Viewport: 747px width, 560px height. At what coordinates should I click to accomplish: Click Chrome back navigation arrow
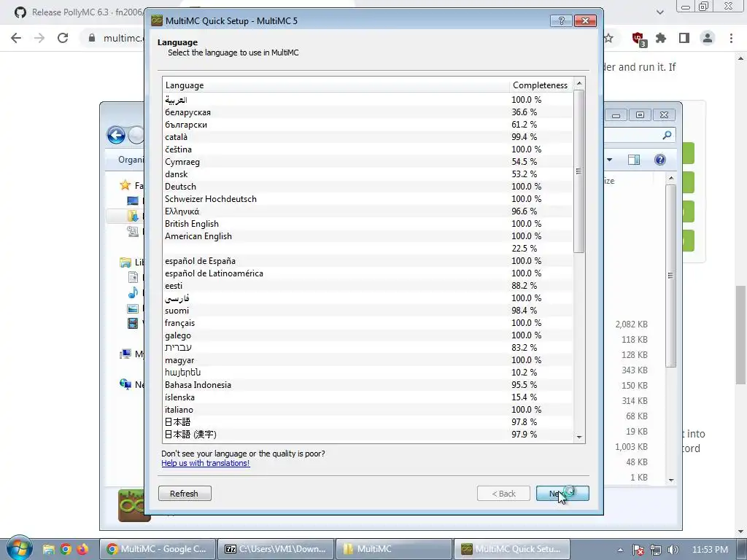click(x=16, y=38)
